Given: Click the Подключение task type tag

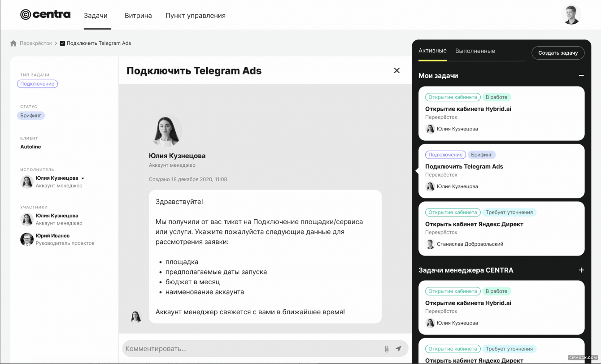Looking at the screenshot, I should pos(37,84).
